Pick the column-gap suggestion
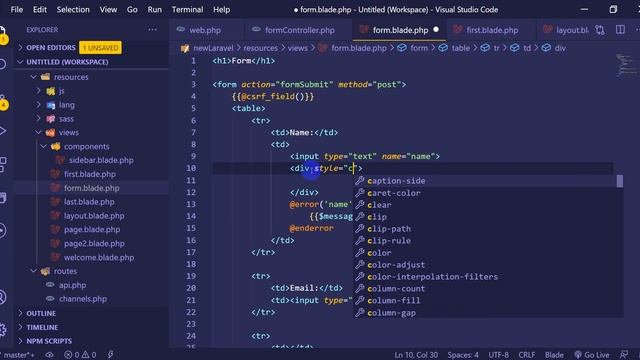This screenshot has height=360, width=640. click(x=488, y=313)
